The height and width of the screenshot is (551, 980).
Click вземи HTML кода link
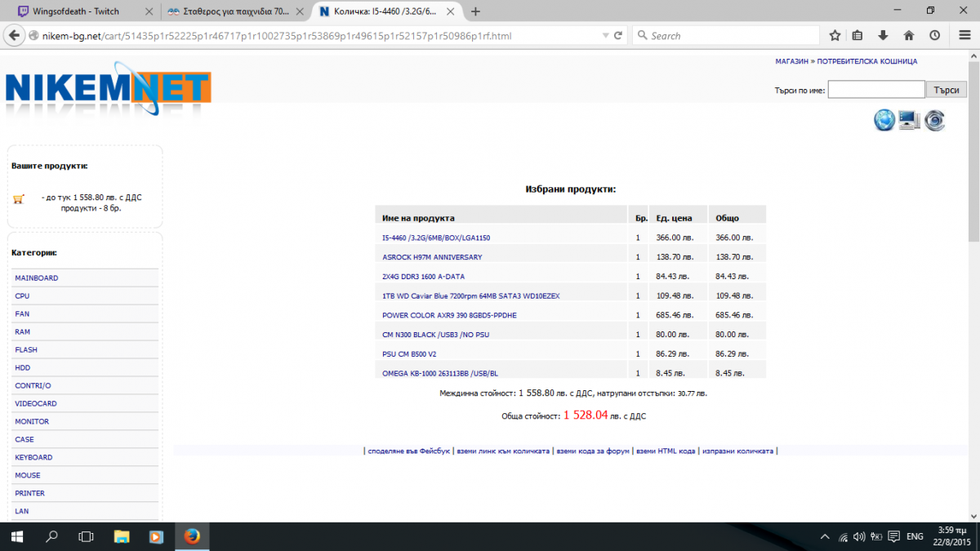click(x=666, y=451)
